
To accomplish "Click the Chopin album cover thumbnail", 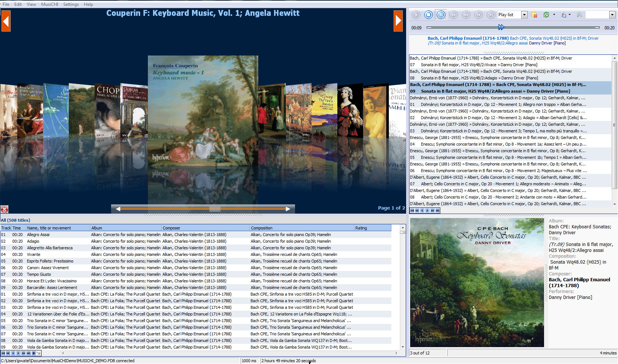I will pyautogui.click(x=107, y=110).
